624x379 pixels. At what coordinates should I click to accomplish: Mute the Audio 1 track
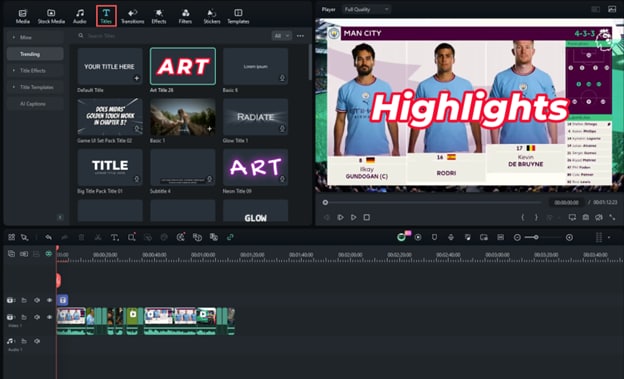pos(37,341)
